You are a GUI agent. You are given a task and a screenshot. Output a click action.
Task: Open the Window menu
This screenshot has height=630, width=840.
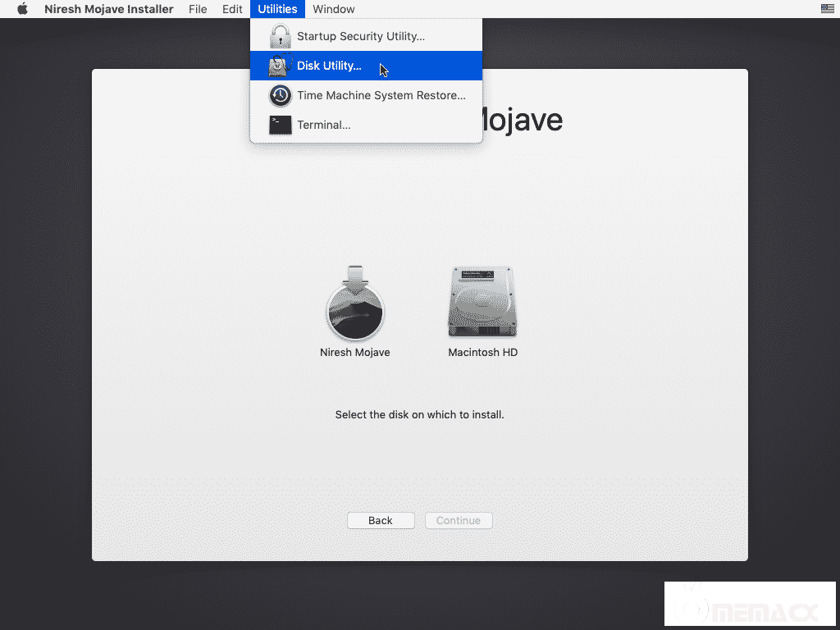point(334,9)
